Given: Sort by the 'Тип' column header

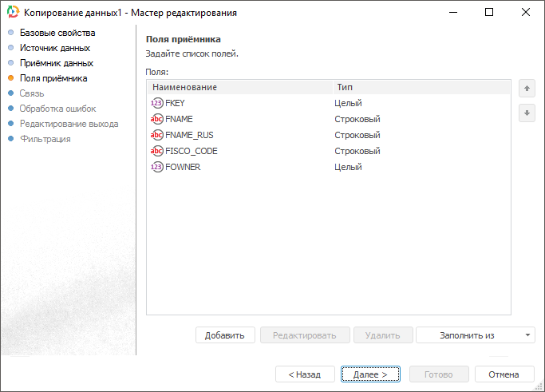Looking at the screenshot, I should pyautogui.click(x=421, y=86).
